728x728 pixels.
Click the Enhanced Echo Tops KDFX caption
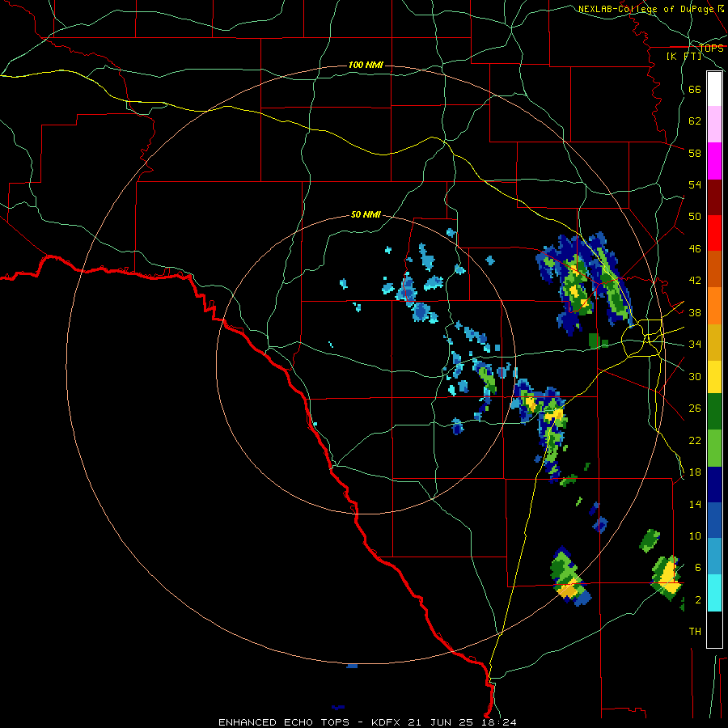click(367, 722)
